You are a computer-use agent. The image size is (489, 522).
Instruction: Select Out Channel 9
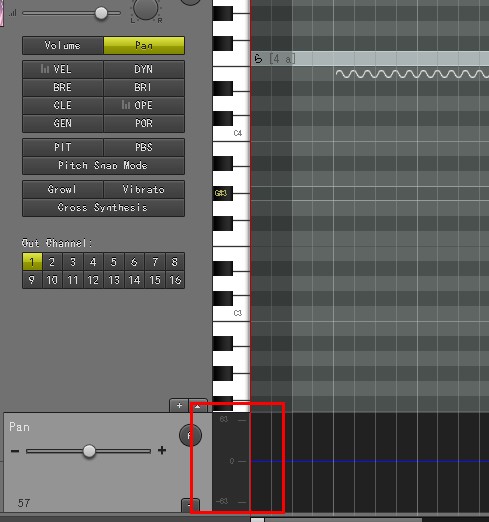pyautogui.click(x=32, y=280)
